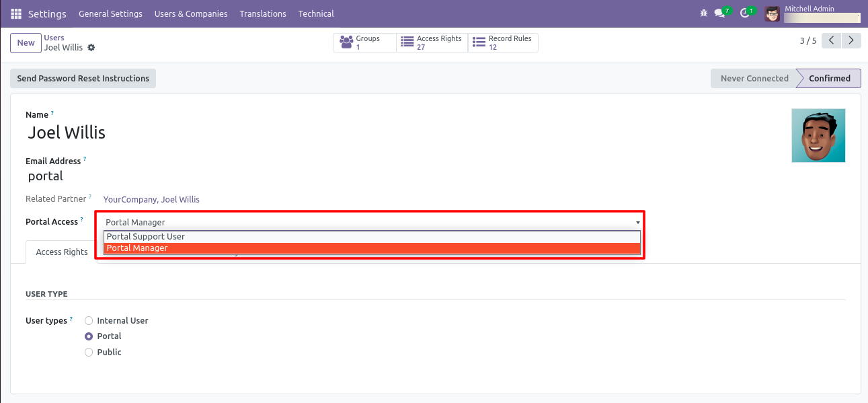
Task: Select the Internal User radio button
Action: point(89,321)
